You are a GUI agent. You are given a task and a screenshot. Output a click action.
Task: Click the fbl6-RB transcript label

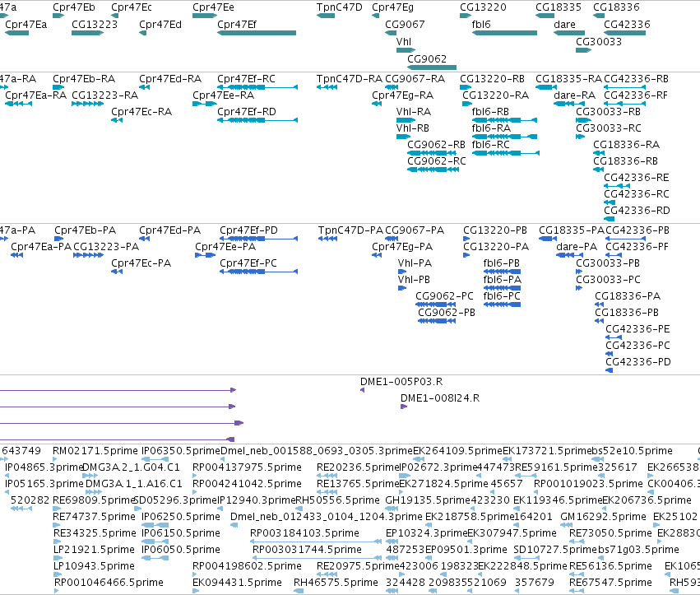[490, 112]
